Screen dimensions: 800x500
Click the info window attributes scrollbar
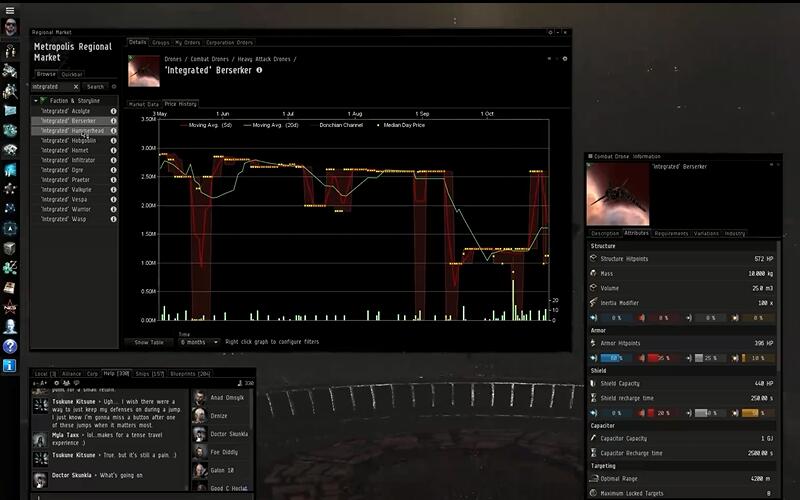coord(779,306)
